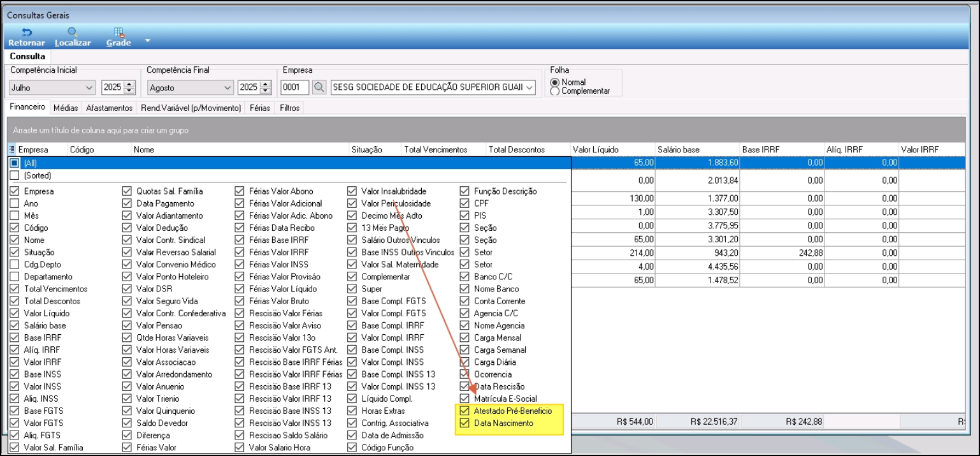
Task: Click the Empresa code field 0001
Action: [295, 87]
